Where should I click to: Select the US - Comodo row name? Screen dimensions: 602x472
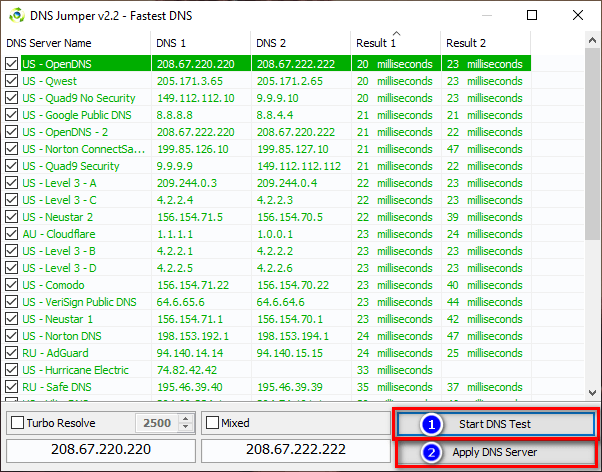point(53,285)
